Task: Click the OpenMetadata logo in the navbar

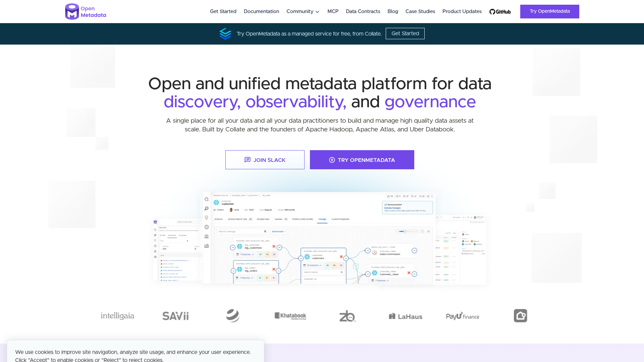Action: tap(86, 11)
